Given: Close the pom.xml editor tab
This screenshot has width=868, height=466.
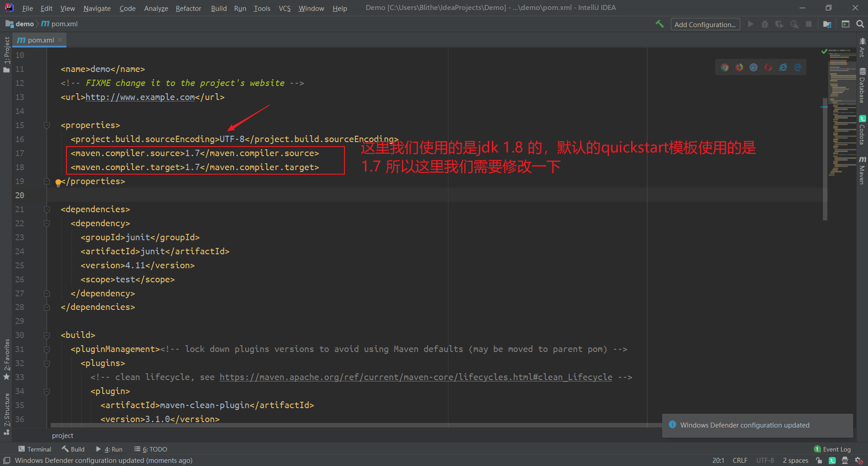Looking at the screenshot, I should (60, 40).
